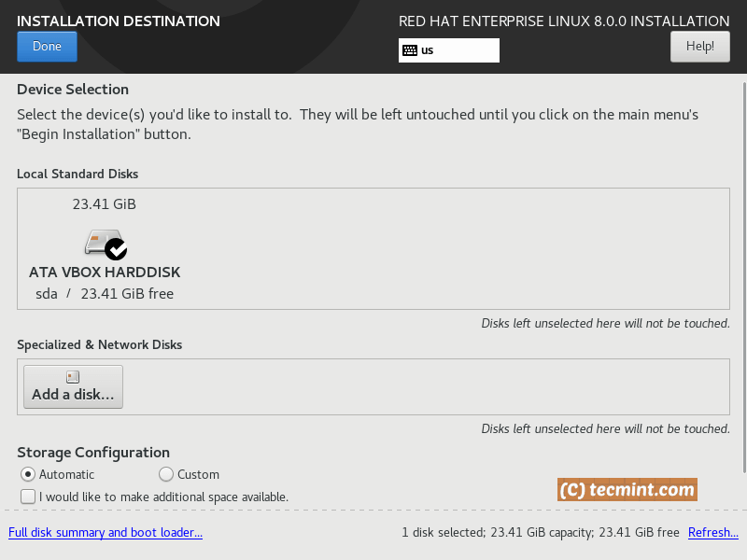Click the 23.41 GiB size above disk icon
747x560 pixels.
click(105, 203)
